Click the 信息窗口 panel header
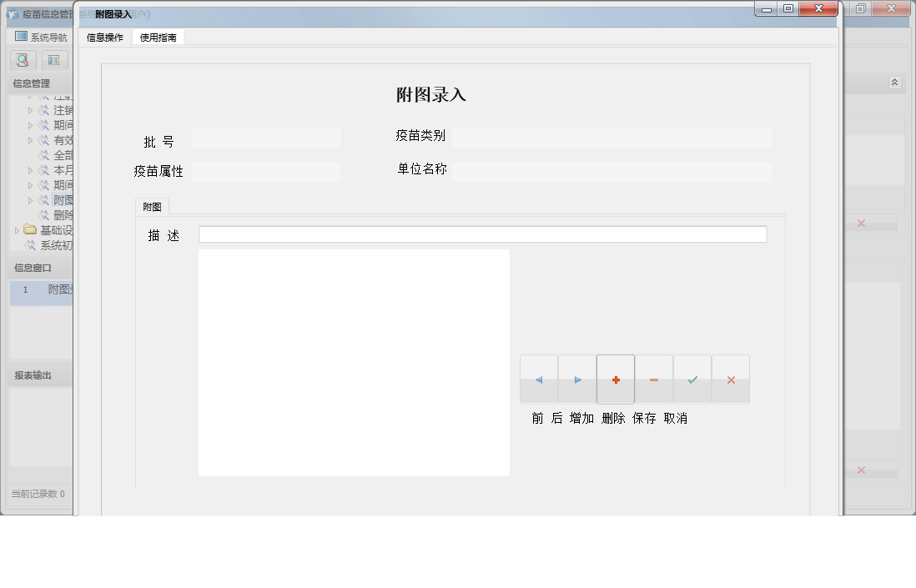 40,268
